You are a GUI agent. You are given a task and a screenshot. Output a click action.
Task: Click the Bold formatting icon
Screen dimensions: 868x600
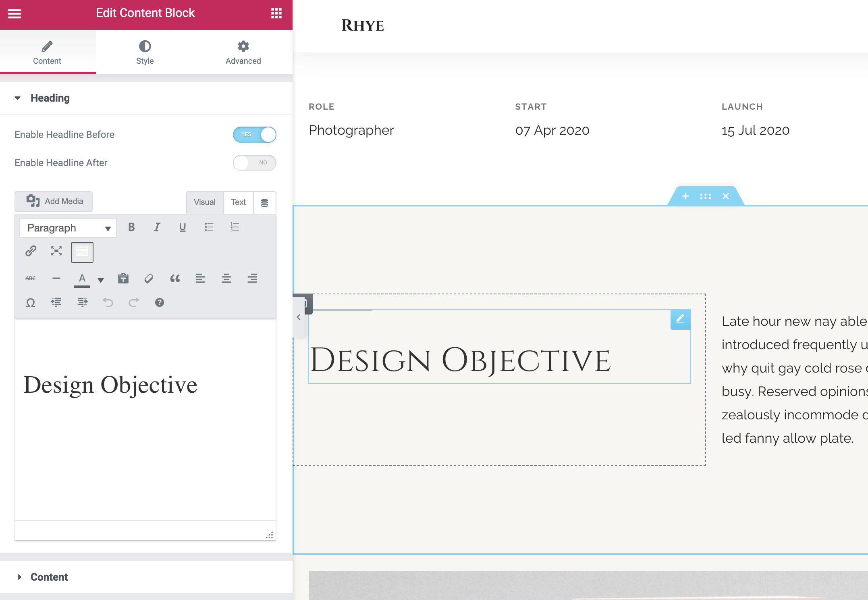click(131, 227)
